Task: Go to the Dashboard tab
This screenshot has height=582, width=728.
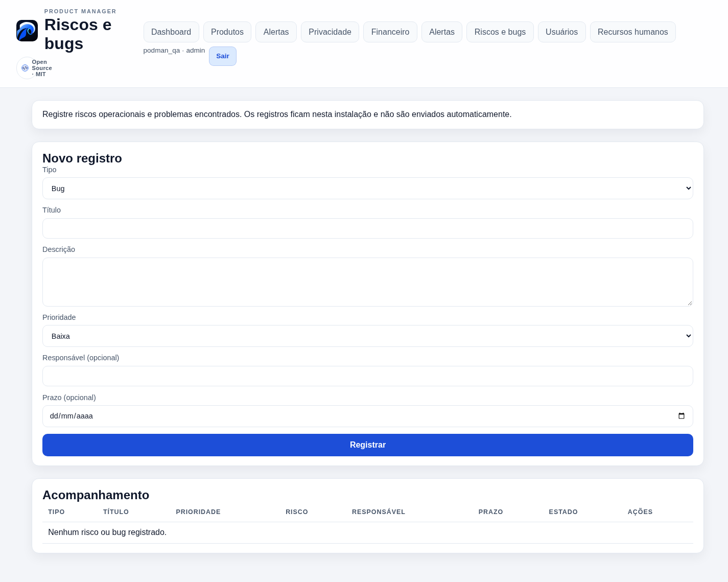Action: [171, 32]
